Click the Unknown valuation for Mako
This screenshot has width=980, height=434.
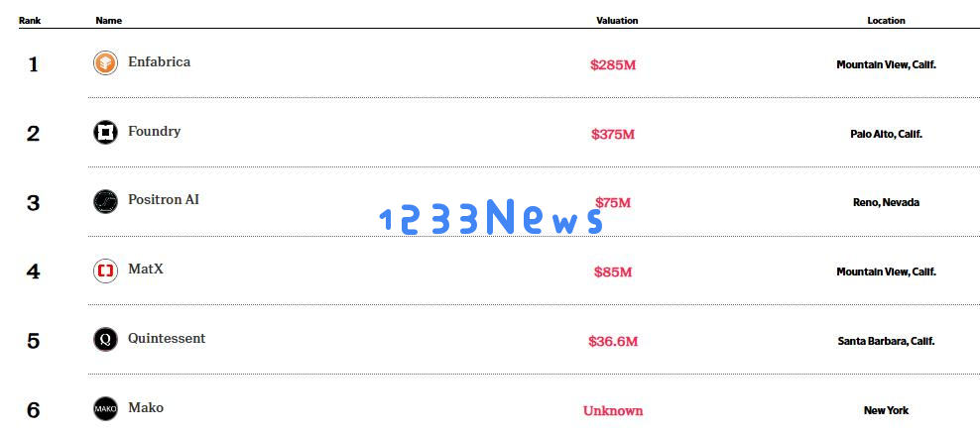pyautogui.click(x=613, y=411)
